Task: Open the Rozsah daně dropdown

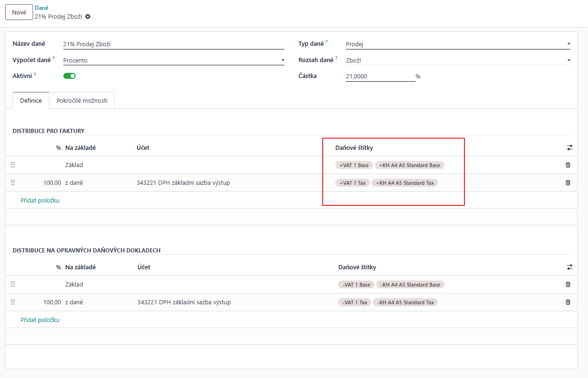Action: (x=457, y=60)
